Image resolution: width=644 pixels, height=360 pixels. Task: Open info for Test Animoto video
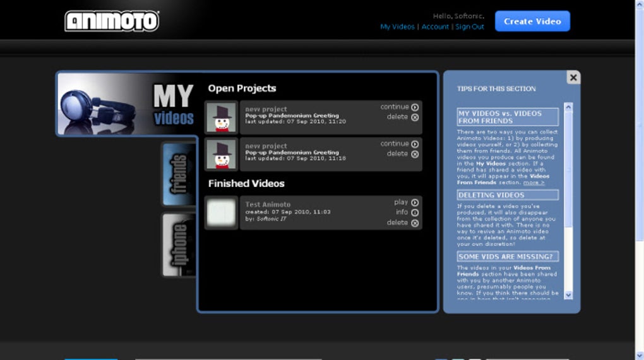[407, 212]
